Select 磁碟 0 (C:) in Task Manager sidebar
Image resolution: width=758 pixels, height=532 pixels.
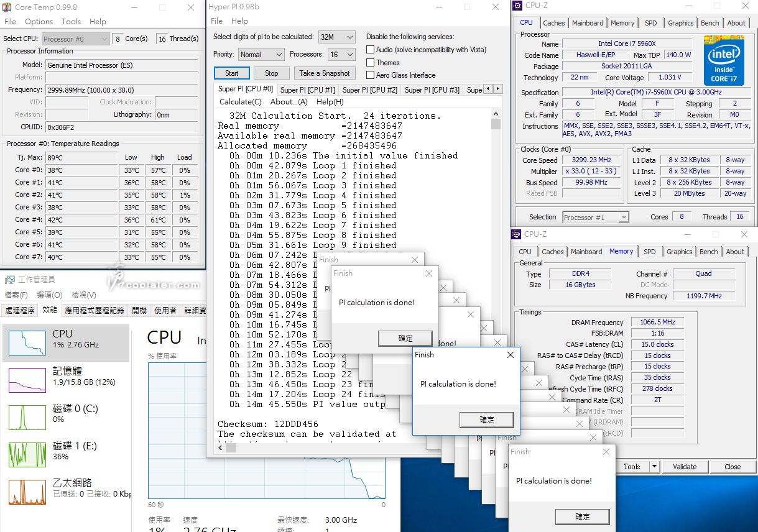66,416
